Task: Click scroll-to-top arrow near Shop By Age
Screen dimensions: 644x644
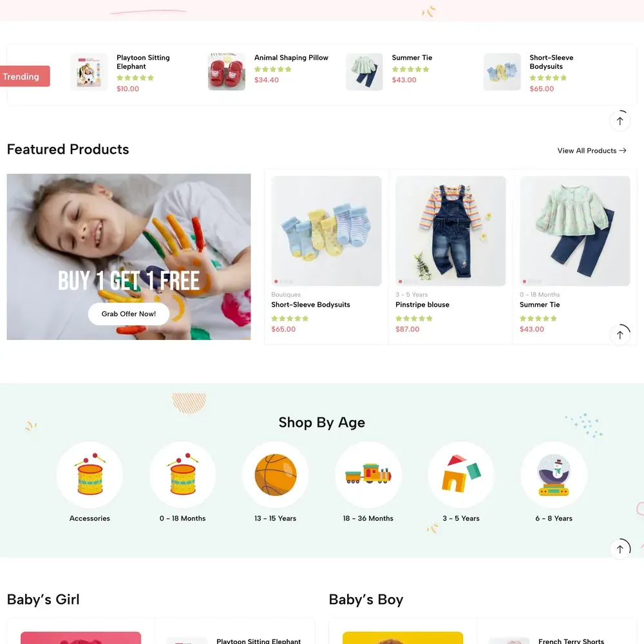Action: click(620, 549)
